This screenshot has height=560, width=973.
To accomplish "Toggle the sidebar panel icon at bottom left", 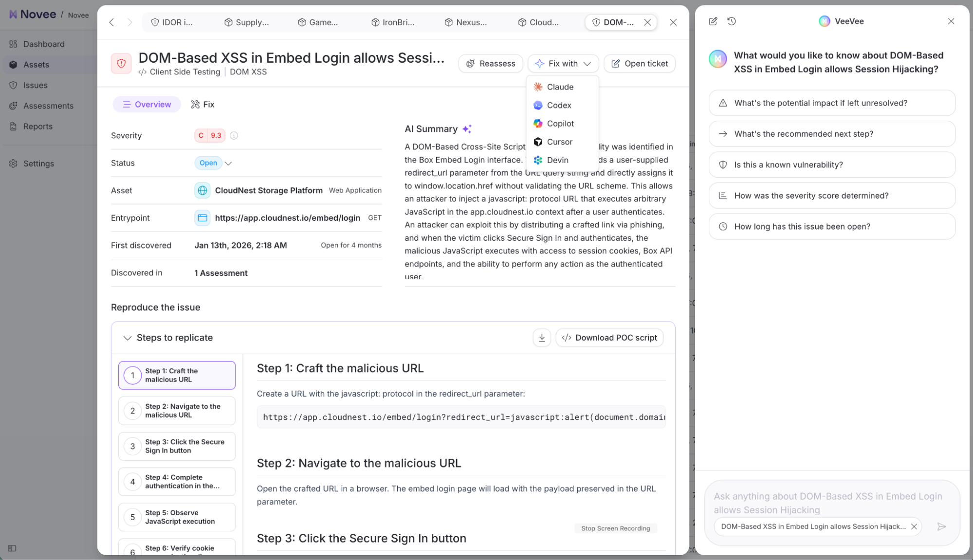I will (12, 548).
